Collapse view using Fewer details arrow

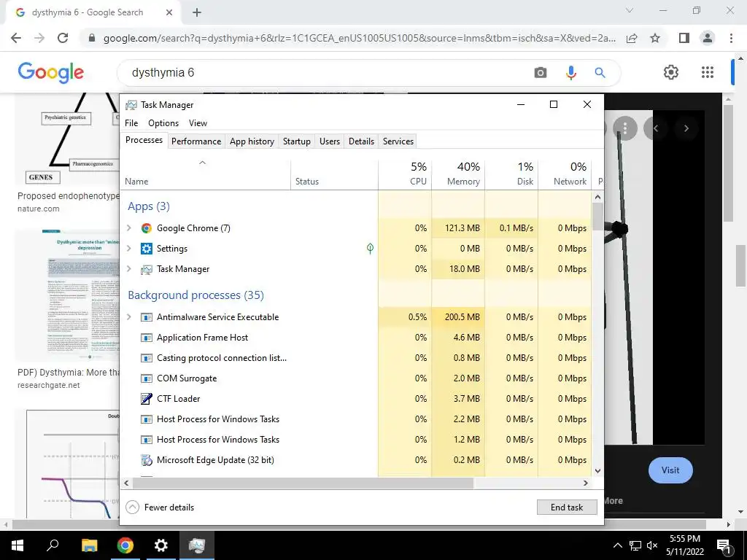pos(132,507)
